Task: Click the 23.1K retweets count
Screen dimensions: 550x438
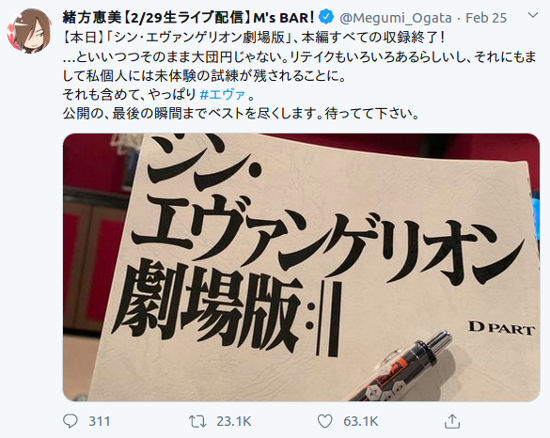Action: tap(234, 421)
